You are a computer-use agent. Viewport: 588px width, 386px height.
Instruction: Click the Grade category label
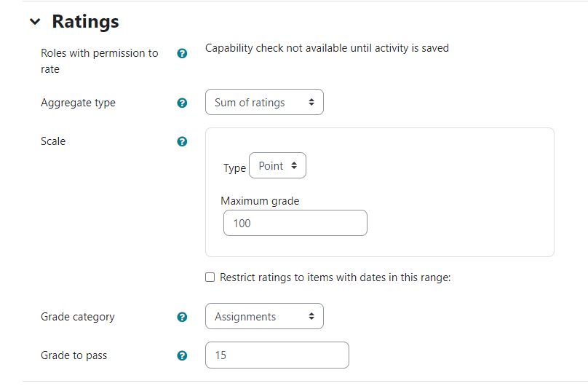(77, 317)
